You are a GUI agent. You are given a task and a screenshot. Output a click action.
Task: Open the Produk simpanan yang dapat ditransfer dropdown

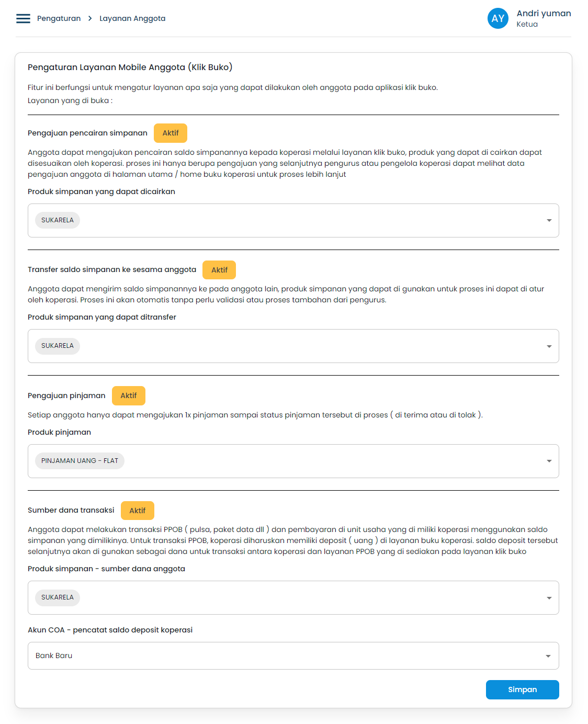click(x=549, y=346)
